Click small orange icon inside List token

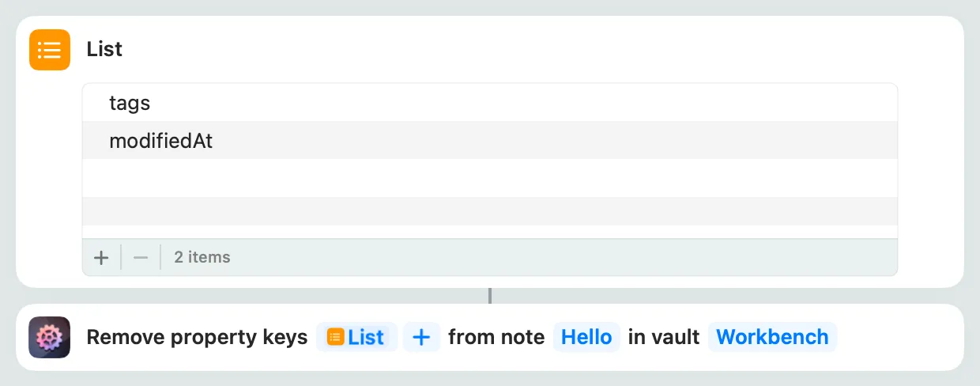tap(335, 337)
